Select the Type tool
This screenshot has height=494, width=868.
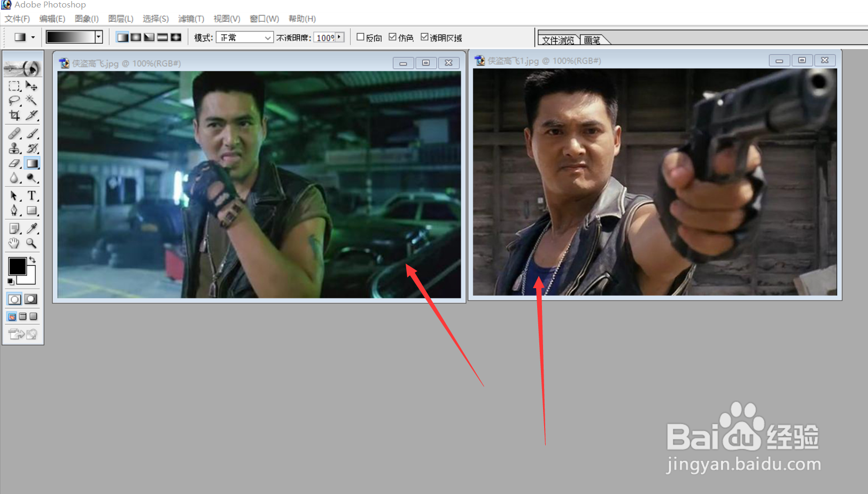[x=32, y=196]
